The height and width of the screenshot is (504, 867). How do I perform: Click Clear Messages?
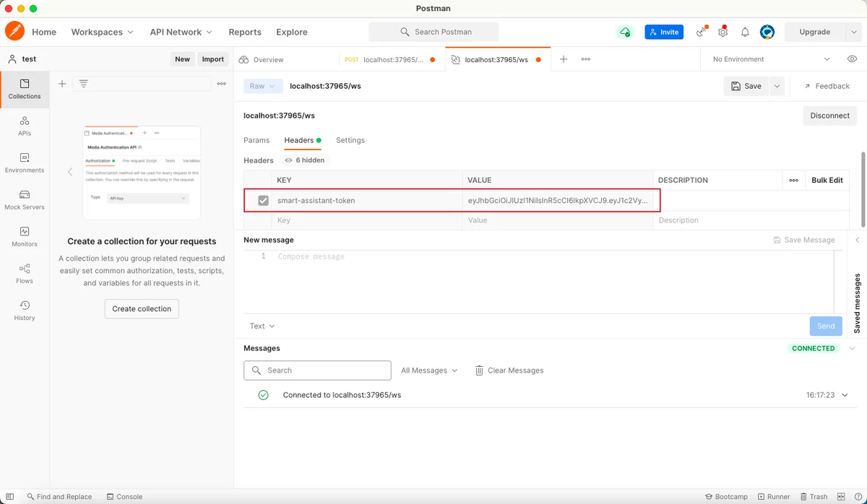[x=509, y=370]
